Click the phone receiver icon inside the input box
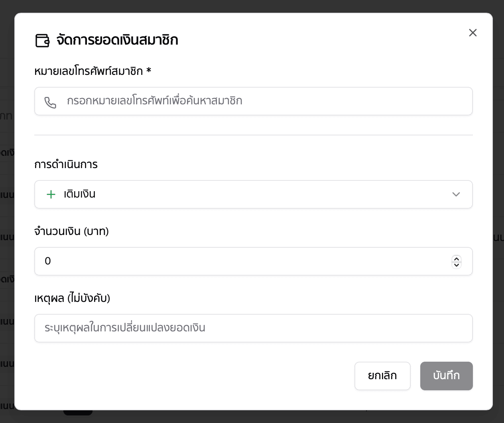The width and height of the screenshot is (504, 423). (x=51, y=102)
